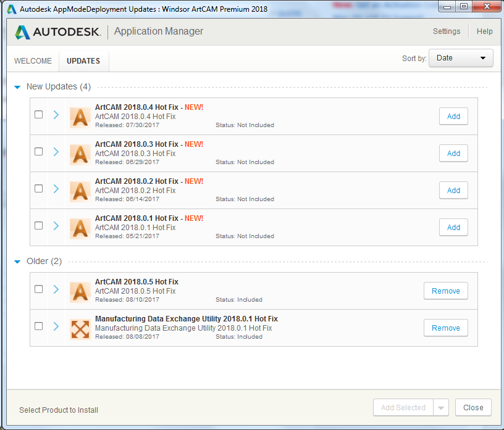
Task: Open the Sort by Date dropdown
Action: [x=461, y=57]
